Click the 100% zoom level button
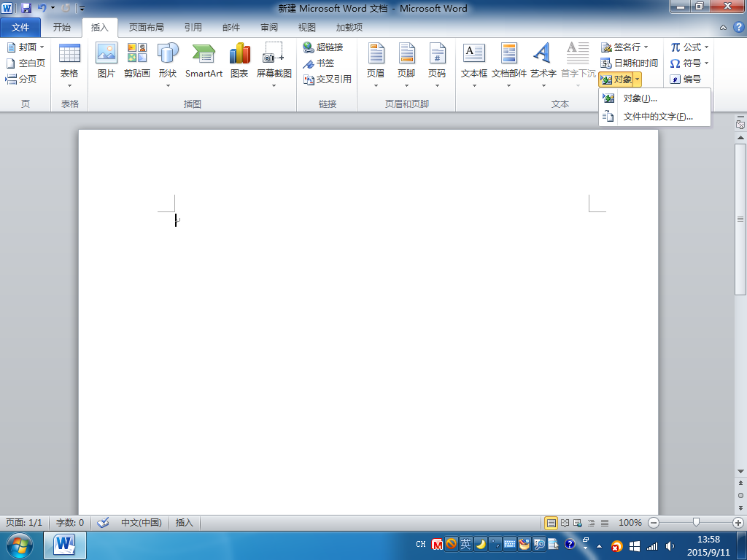The height and width of the screenshot is (560, 747). pos(630,523)
